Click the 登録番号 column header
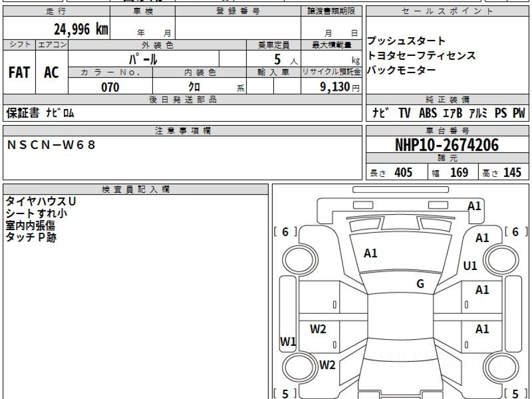This screenshot has height=399, width=532. pos(238,12)
